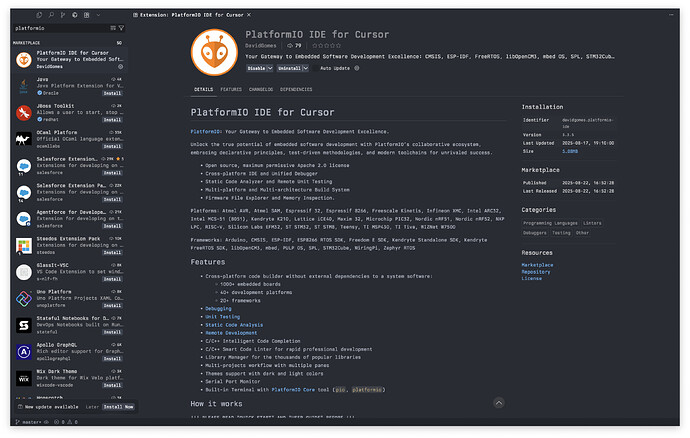This screenshot has height=438, width=690.
Task: Switch to the Changelog tab
Action: (x=261, y=89)
